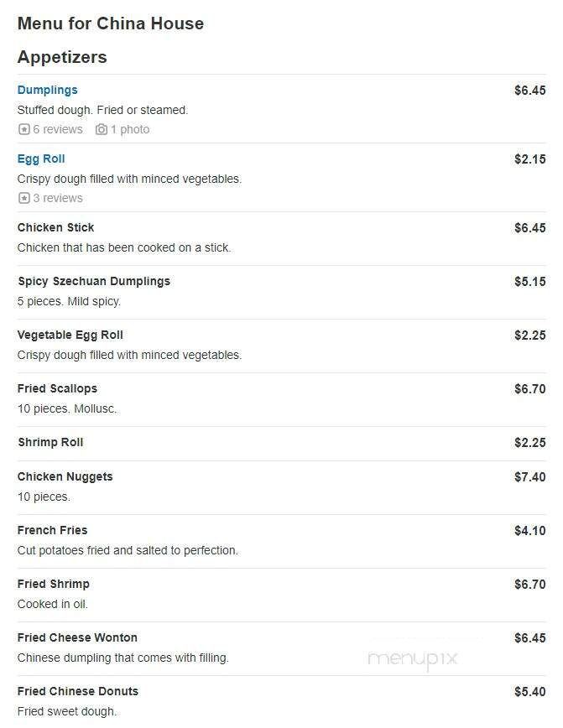Image resolution: width=563 pixels, height=728 pixels.
Task: Select the Chicken Nuggets item
Action: coord(65,477)
